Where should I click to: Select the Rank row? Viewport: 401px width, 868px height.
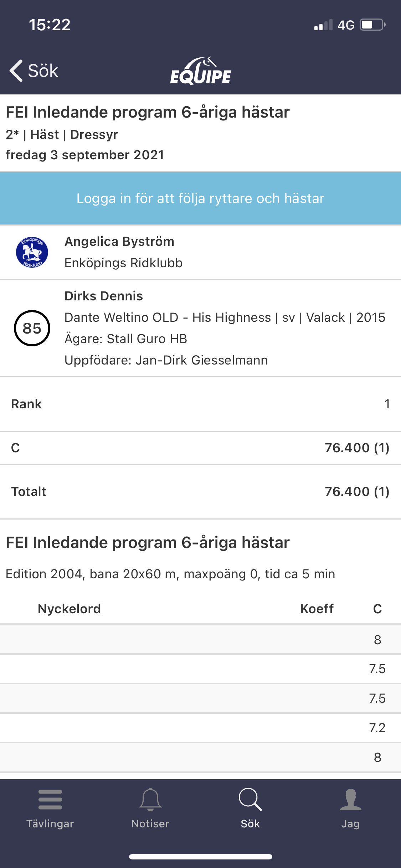(x=200, y=404)
